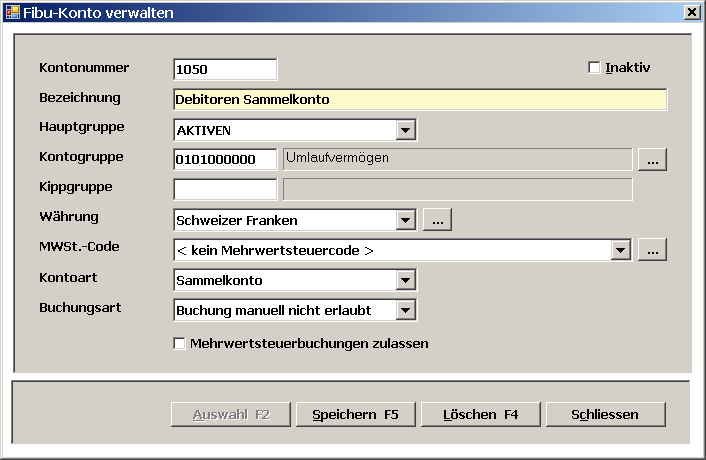Open the Währung dropdown list
The height and width of the screenshot is (460, 706).
coord(405,220)
